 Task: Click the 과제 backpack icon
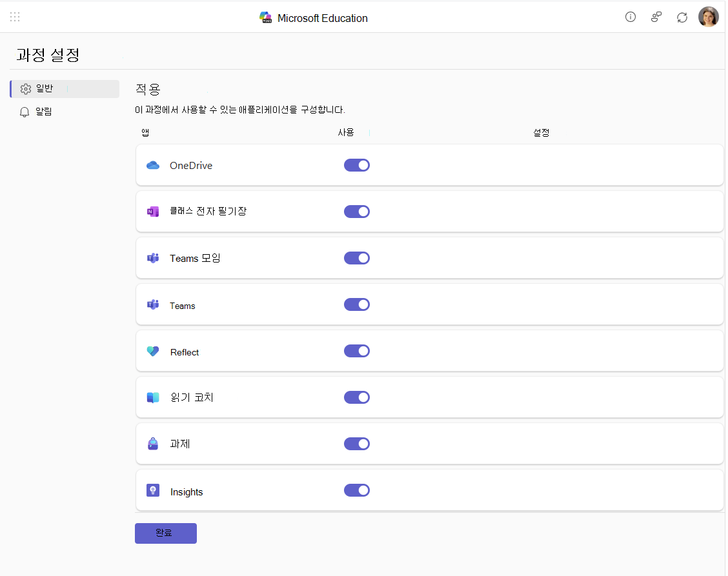coord(153,444)
